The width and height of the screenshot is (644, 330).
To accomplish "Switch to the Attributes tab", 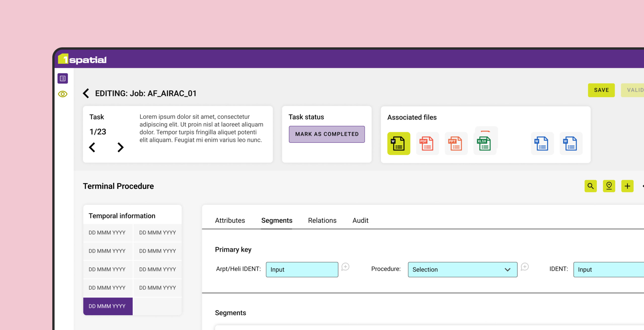I will tap(230, 221).
